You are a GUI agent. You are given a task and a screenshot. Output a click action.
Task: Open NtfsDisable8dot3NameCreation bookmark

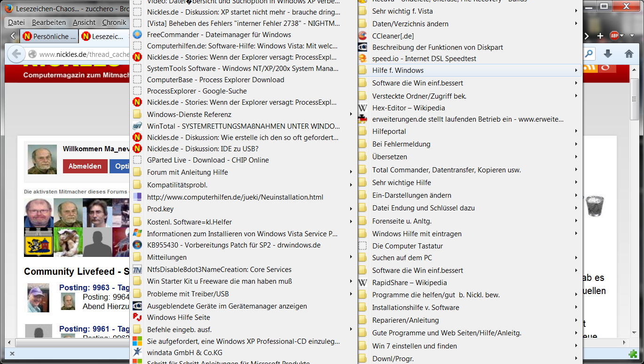click(243, 270)
